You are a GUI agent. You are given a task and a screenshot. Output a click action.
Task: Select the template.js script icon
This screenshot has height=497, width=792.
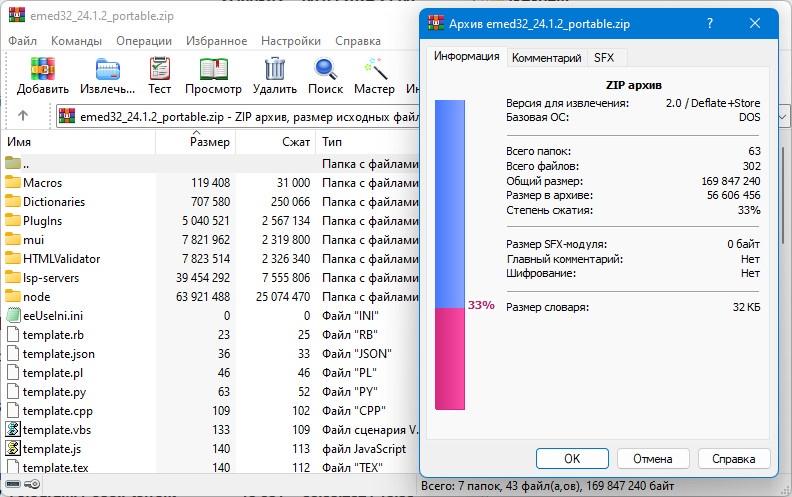(13, 448)
